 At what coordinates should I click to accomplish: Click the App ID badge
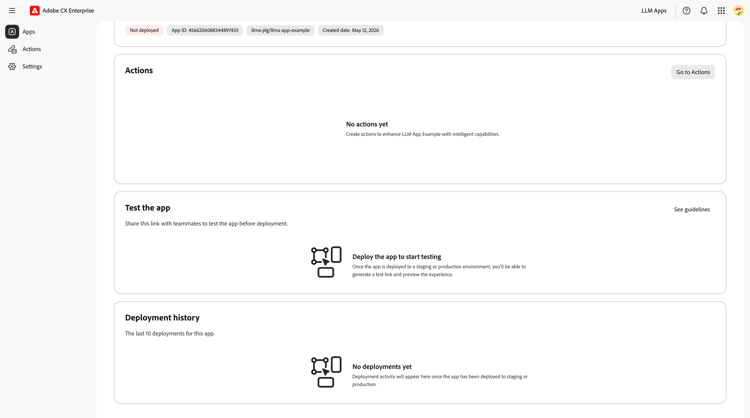205,30
